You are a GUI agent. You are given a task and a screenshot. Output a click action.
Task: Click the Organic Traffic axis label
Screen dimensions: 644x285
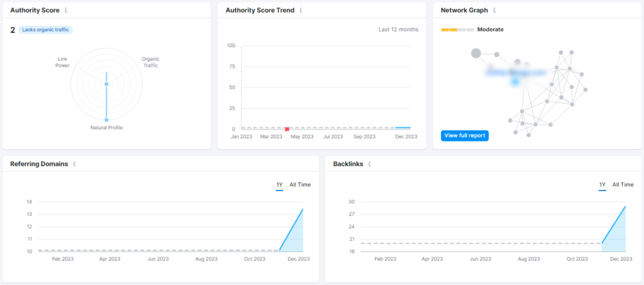point(150,62)
